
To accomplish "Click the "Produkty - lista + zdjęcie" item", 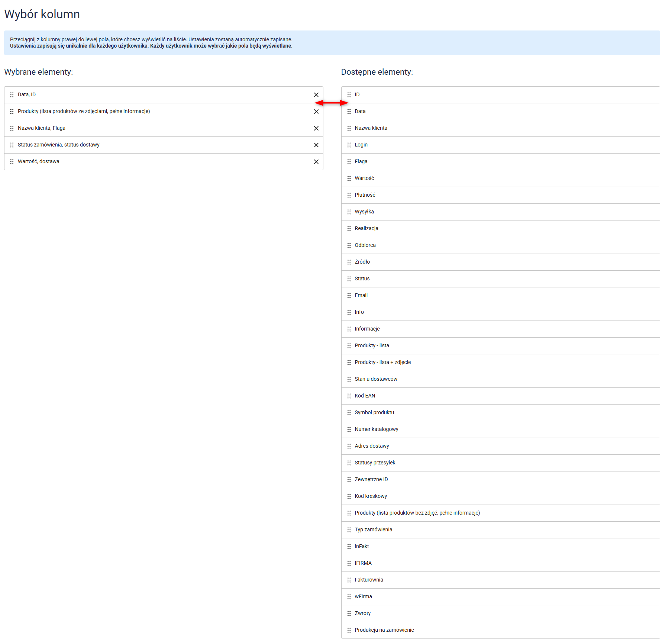I will pyautogui.click(x=382, y=363).
